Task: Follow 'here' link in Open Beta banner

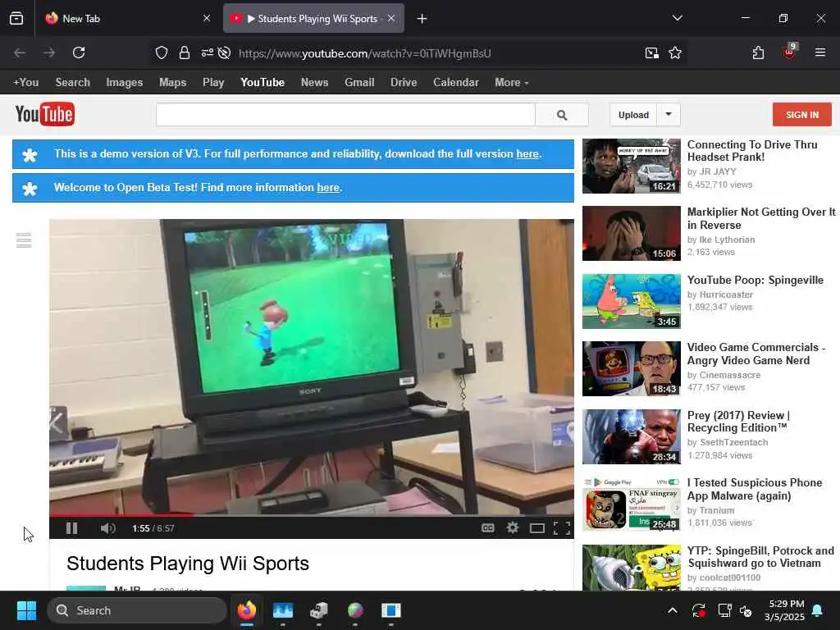Action: pyautogui.click(x=328, y=188)
